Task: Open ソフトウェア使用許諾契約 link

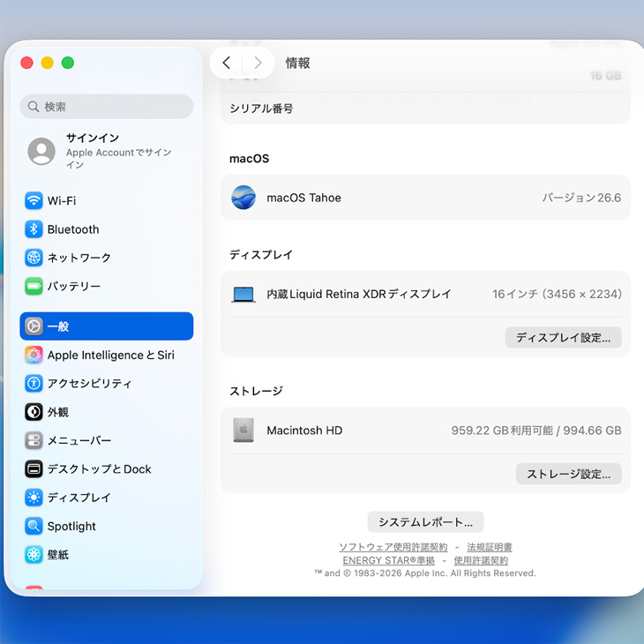Action: tap(393, 547)
